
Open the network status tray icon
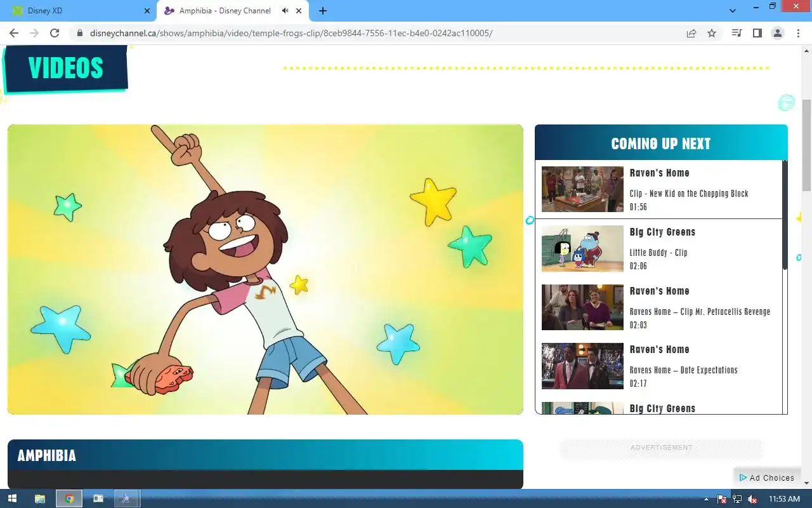click(x=737, y=499)
